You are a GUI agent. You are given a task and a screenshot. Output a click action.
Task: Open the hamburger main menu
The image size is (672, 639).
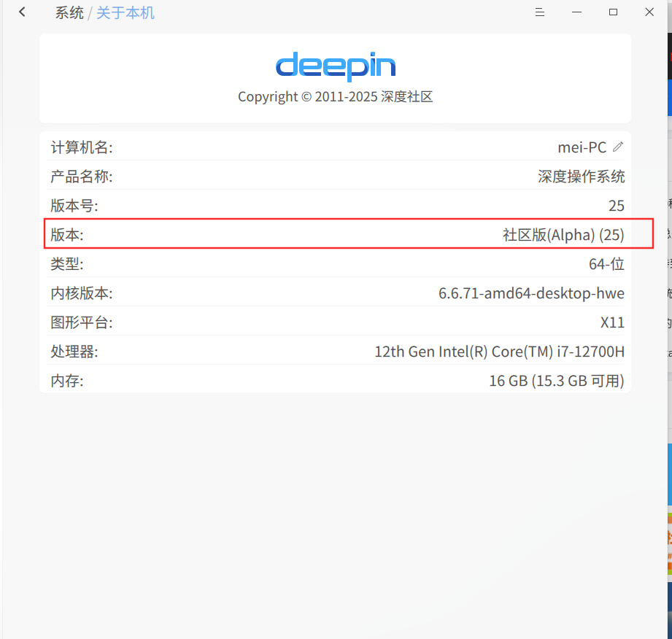540,12
